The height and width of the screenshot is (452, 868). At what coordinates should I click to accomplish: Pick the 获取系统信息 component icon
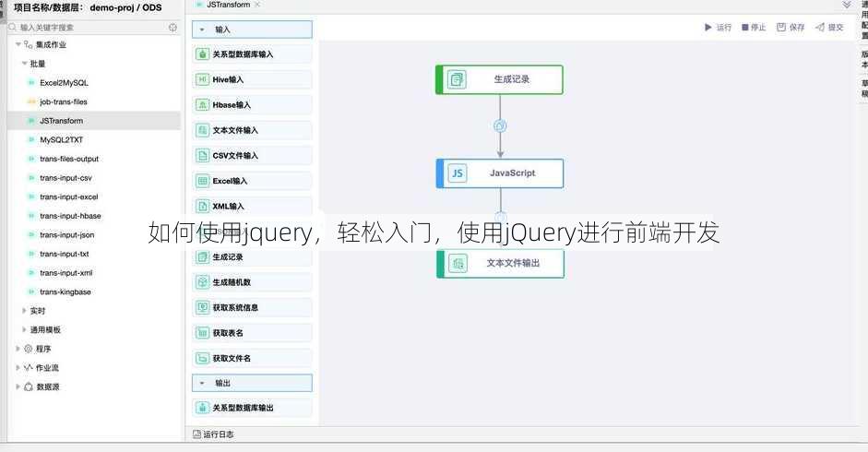pyautogui.click(x=203, y=307)
